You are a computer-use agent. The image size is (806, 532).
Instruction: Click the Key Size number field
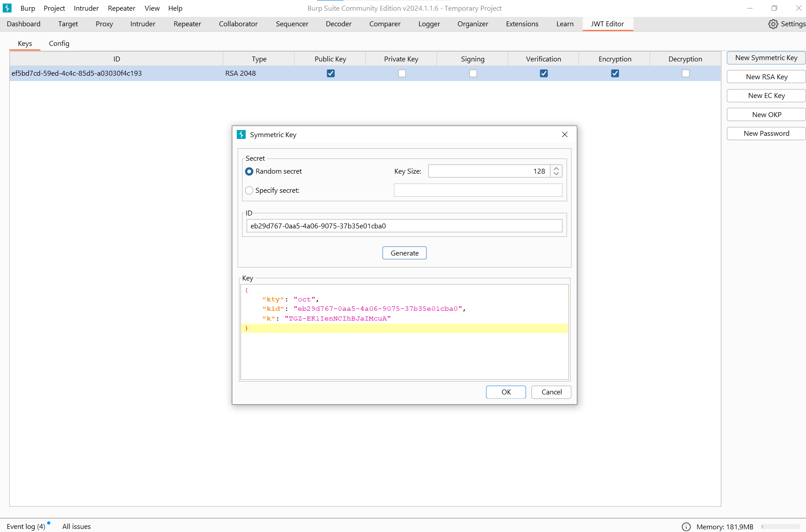(x=489, y=171)
